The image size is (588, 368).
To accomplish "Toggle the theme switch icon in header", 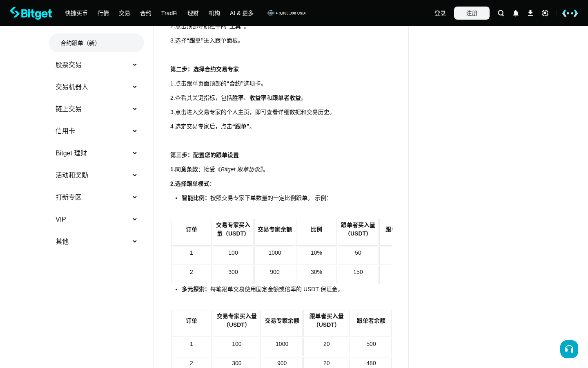I will 570,13.
